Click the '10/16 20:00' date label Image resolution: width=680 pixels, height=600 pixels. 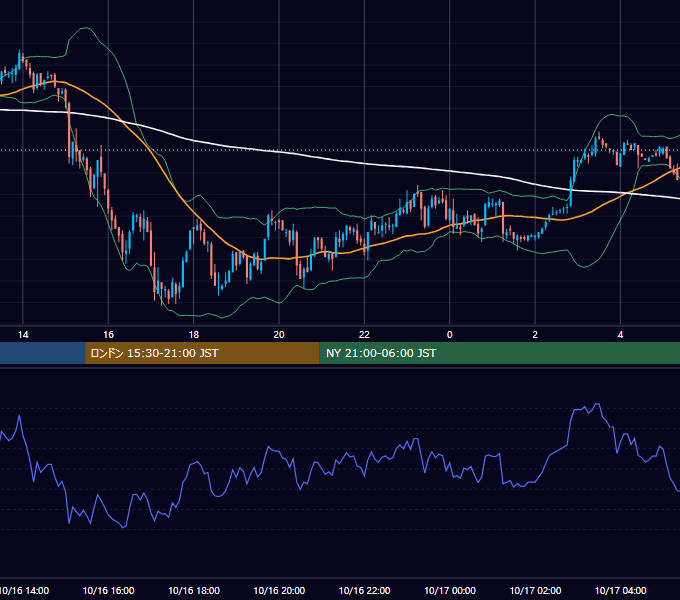coord(279,590)
